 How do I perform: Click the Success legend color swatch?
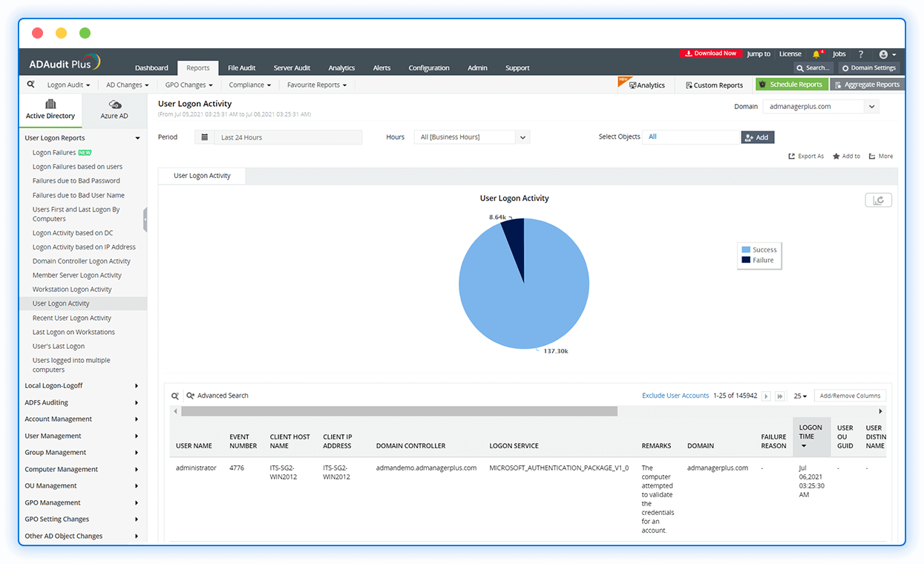[x=747, y=250]
